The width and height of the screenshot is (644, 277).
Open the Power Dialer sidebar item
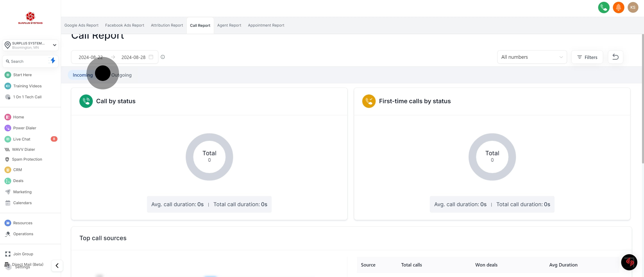pyautogui.click(x=25, y=128)
